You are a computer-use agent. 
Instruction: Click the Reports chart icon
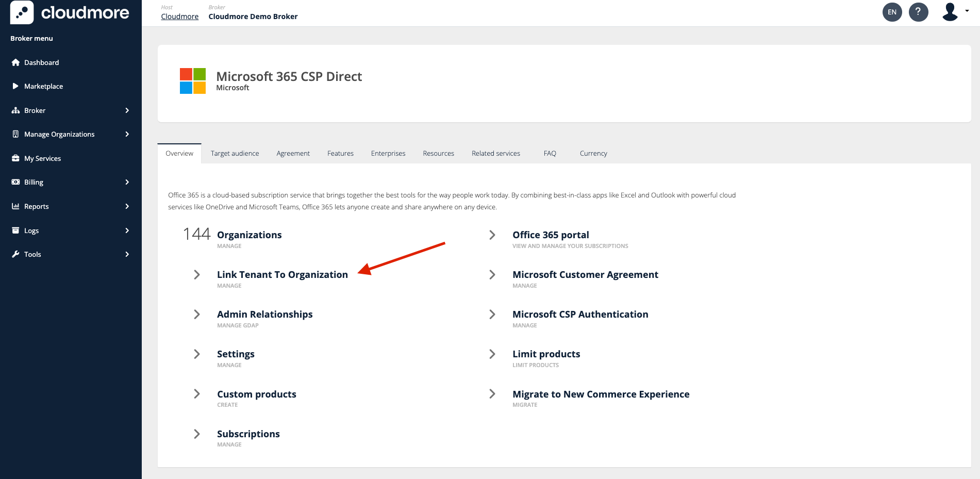15,206
